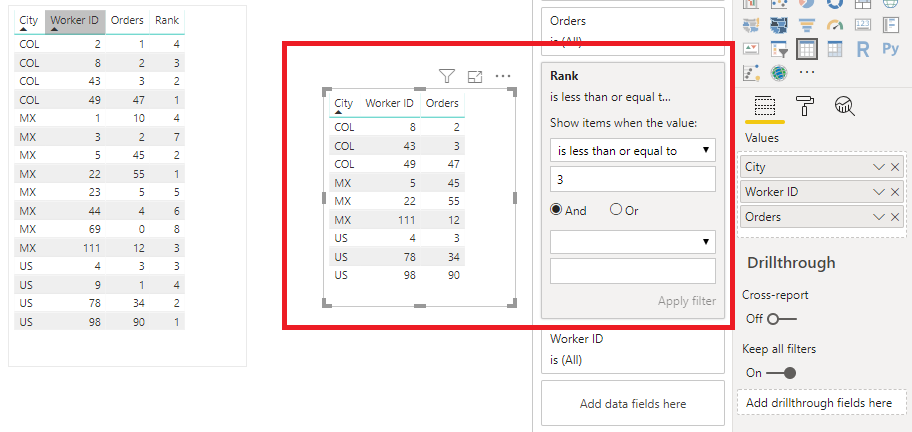Expand the City field options chevron

[879, 167]
